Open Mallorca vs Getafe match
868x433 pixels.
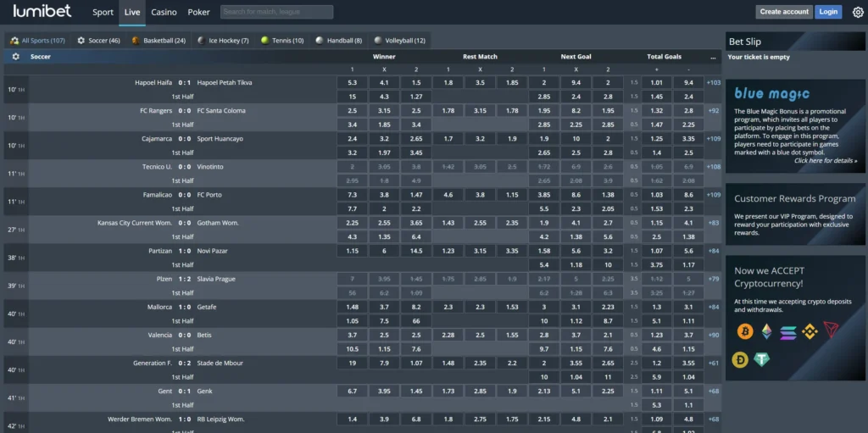pyautogui.click(x=184, y=308)
